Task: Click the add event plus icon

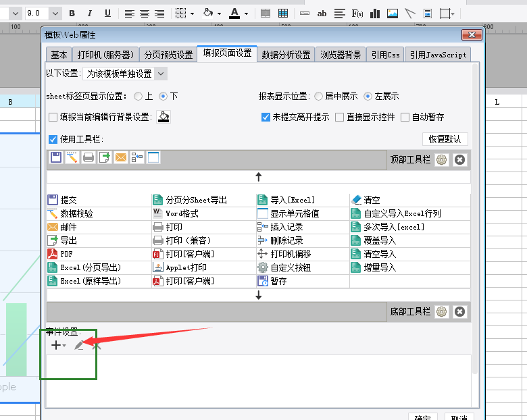Action: click(x=56, y=345)
